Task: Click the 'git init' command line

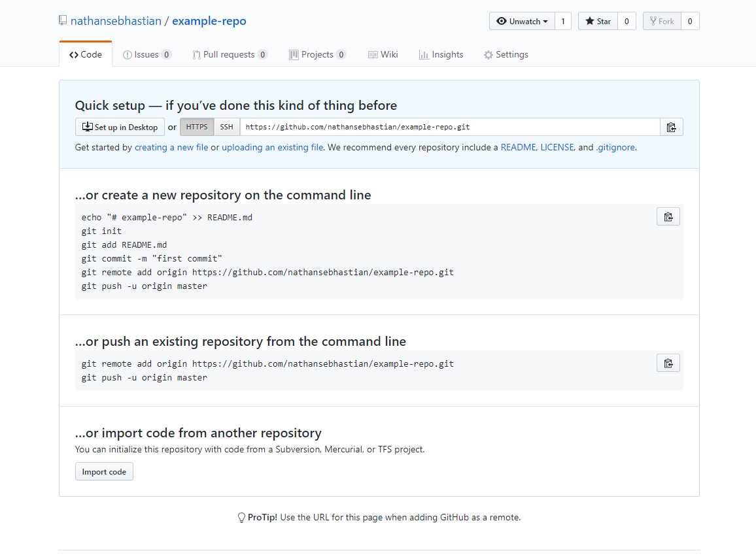Action: click(x=101, y=231)
